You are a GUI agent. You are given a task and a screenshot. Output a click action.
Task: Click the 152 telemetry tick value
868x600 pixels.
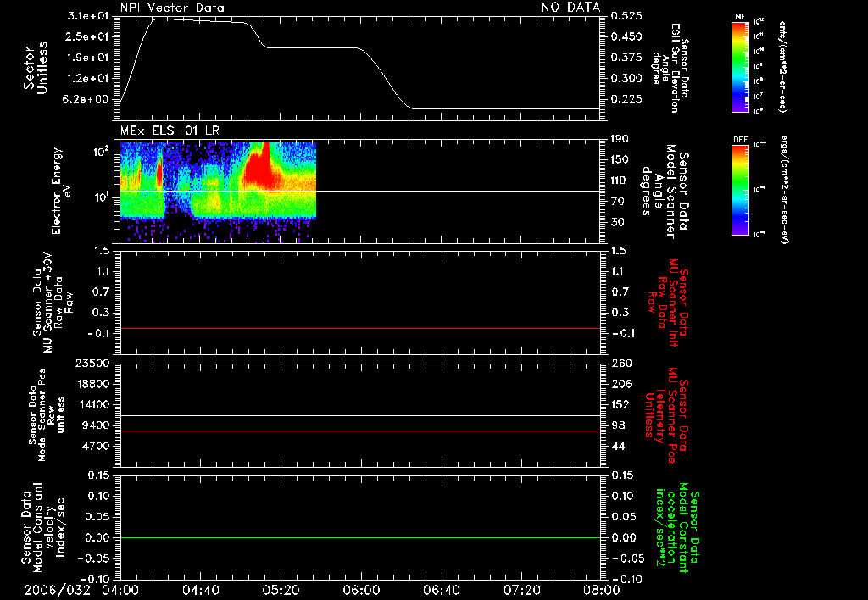pos(620,404)
